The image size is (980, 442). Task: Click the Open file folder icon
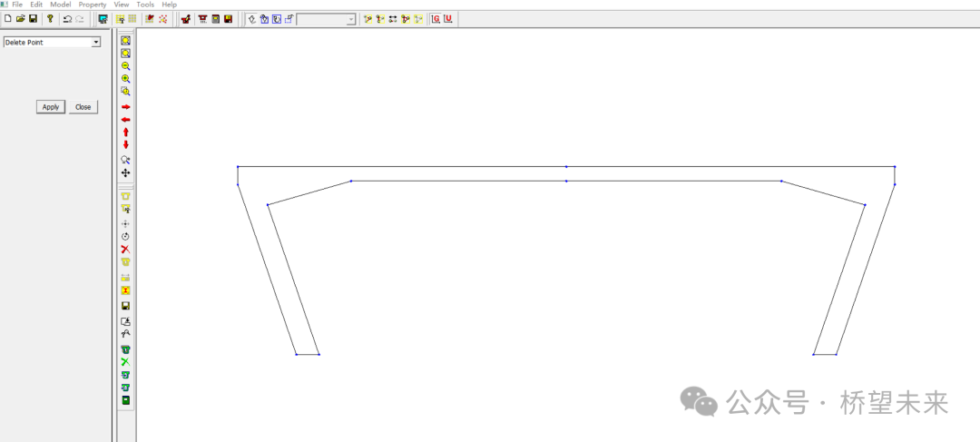[20, 19]
